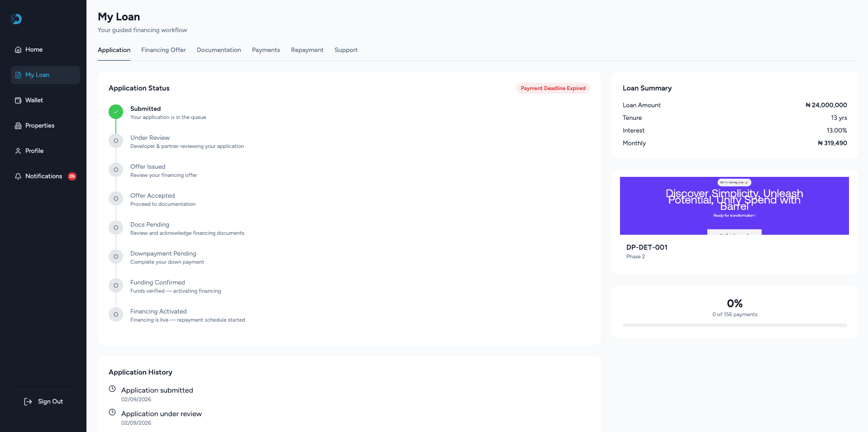Image resolution: width=868 pixels, height=432 pixels.
Task: Select My Loan in the sidebar
Action: pos(45,75)
